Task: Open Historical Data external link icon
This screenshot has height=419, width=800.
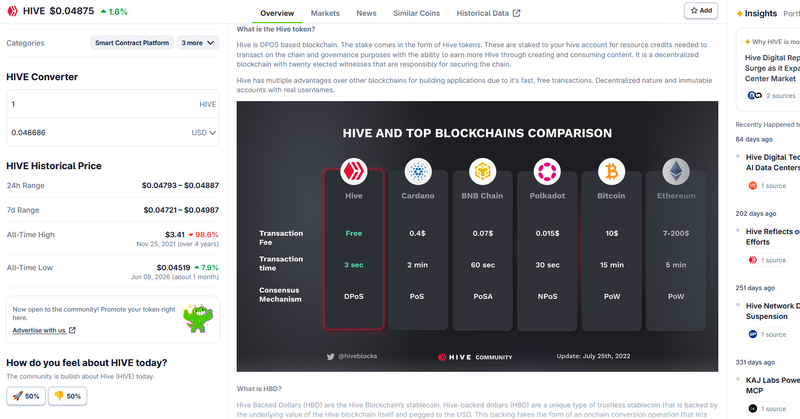Action: pos(516,13)
